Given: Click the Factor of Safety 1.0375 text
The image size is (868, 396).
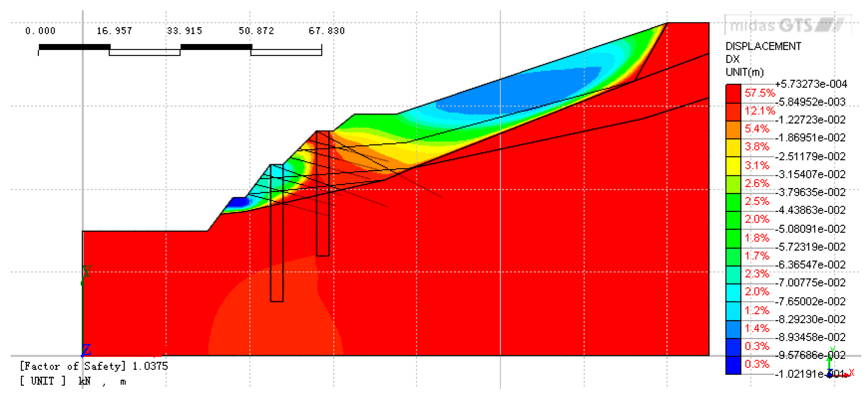Looking at the screenshot, I should click(x=94, y=366).
